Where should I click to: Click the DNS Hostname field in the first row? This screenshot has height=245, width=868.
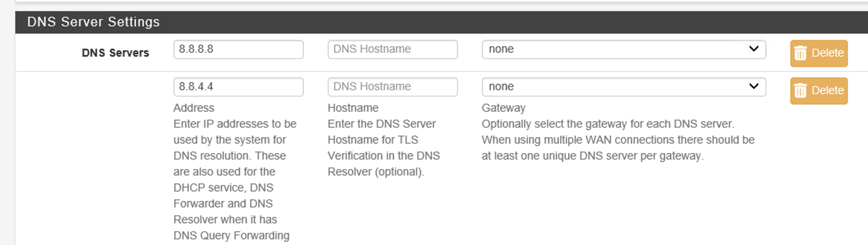pos(392,49)
